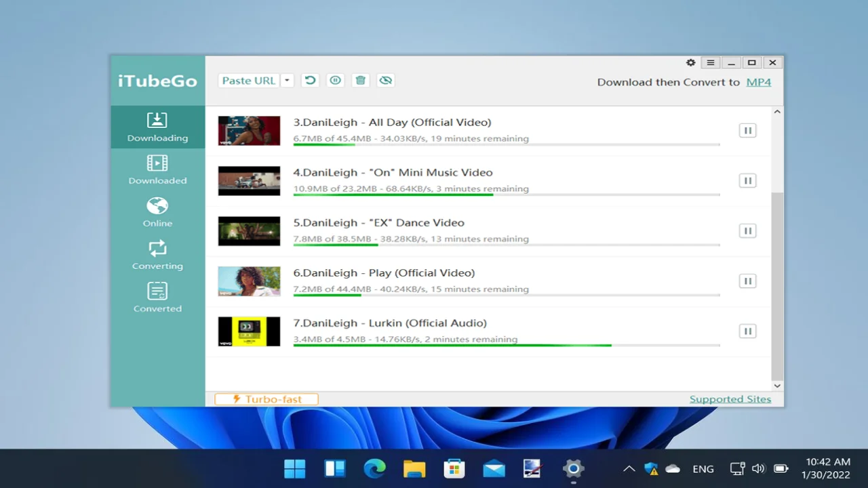868x488 pixels.
Task: Click the Windows Security tray icon
Action: 651,468
